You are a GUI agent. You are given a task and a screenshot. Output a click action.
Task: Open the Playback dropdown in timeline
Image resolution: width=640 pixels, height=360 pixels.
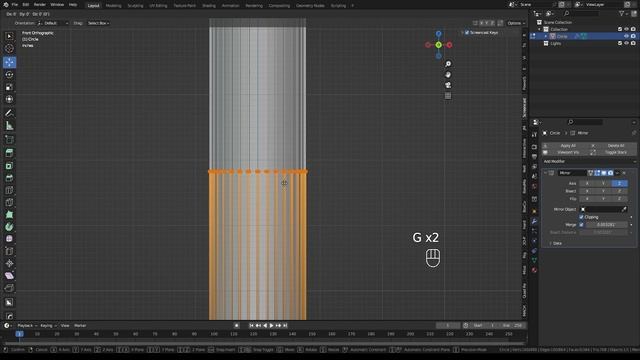(27, 326)
